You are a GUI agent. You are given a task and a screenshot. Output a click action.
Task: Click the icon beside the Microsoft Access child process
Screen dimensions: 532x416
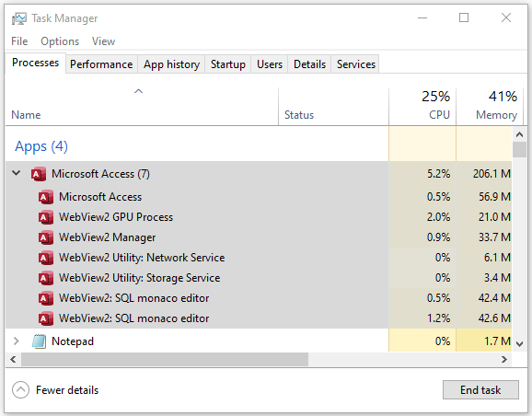click(46, 197)
